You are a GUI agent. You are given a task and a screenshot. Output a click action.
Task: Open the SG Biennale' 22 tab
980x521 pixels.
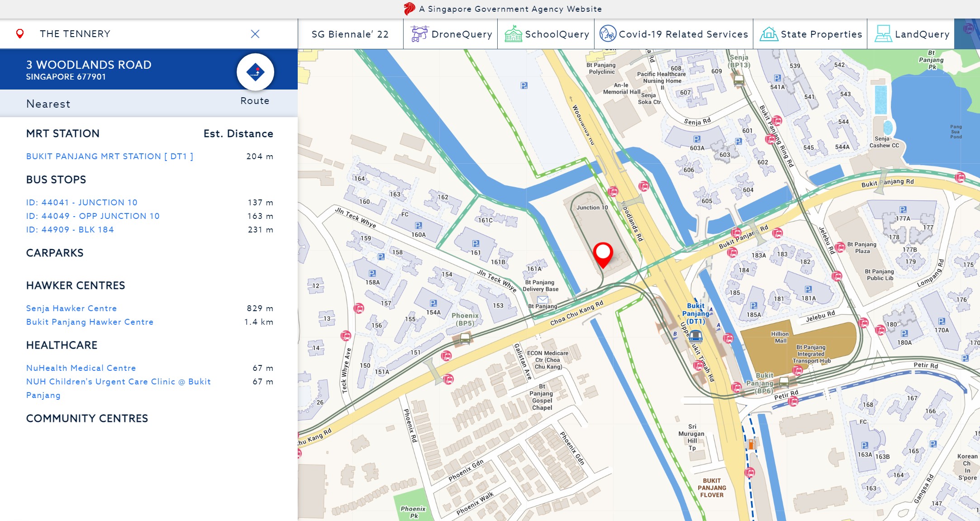(x=350, y=34)
